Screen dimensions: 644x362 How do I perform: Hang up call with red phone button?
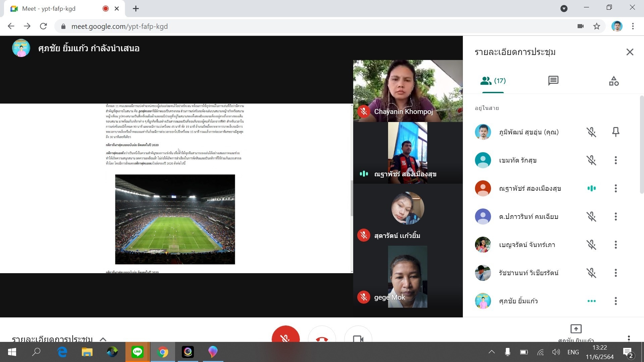click(322, 336)
